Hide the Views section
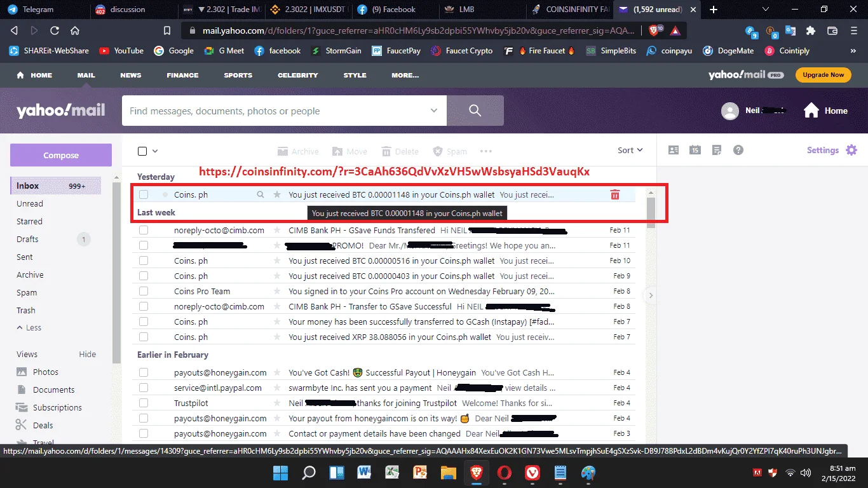The width and height of the screenshot is (868, 488). 88,354
